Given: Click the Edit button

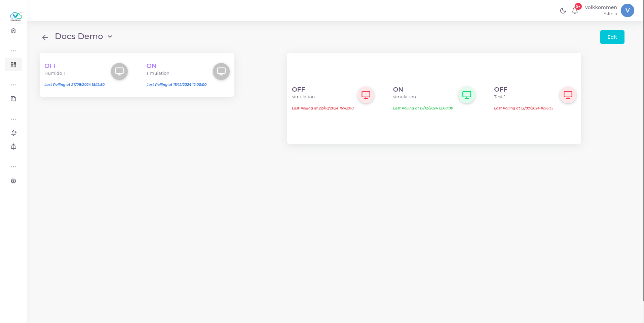Looking at the screenshot, I should pyautogui.click(x=612, y=37).
